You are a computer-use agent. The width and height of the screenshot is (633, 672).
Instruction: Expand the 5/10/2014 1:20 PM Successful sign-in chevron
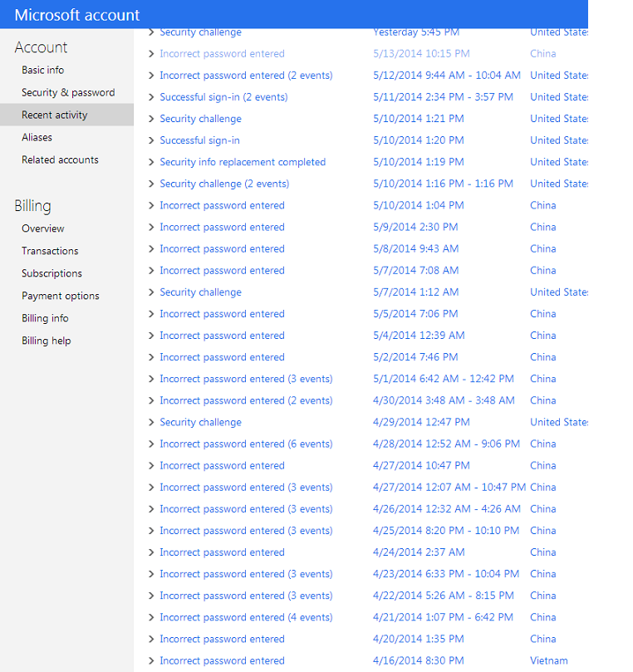(x=151, y=140)
